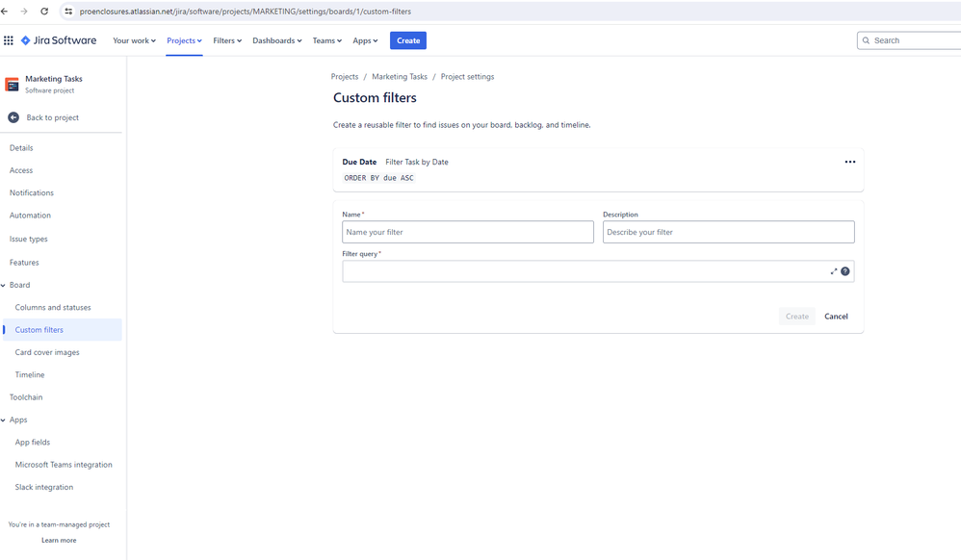
Task: Click the Jira Software logo
Action: point(59,40)
